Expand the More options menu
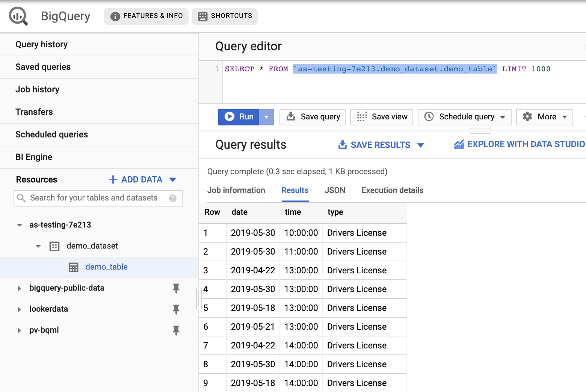586x392 pixels. [544, 117]
